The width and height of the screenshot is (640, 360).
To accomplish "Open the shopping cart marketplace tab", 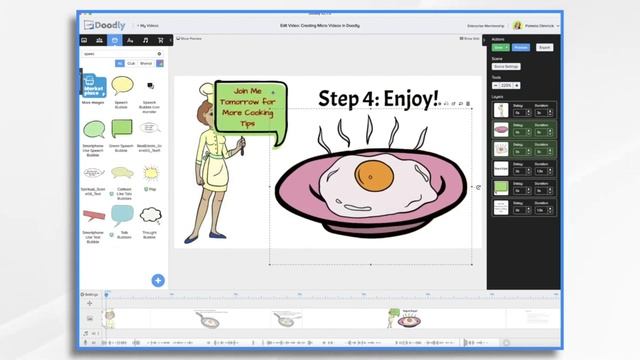I will (x=160, y=40).
